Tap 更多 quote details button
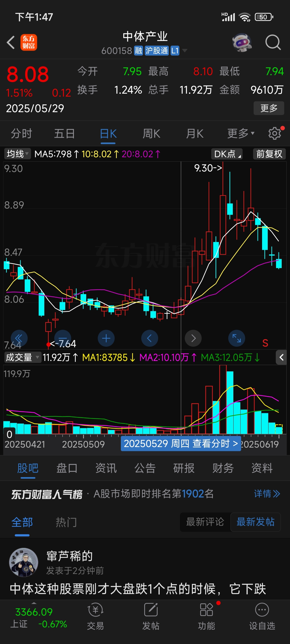 (269, 108)
